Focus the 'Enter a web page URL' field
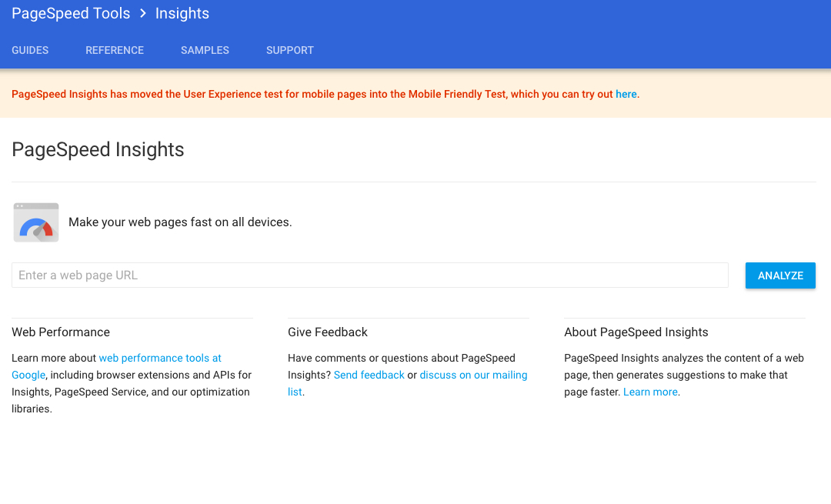831x504 pixels. pyautogui.click(x=370, y=275)
